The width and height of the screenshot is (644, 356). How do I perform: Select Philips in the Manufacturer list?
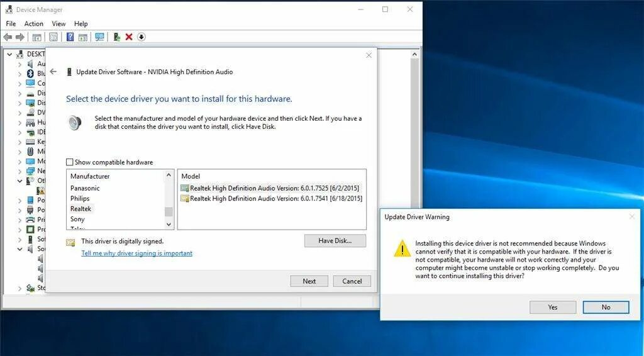tap(80, 198)
